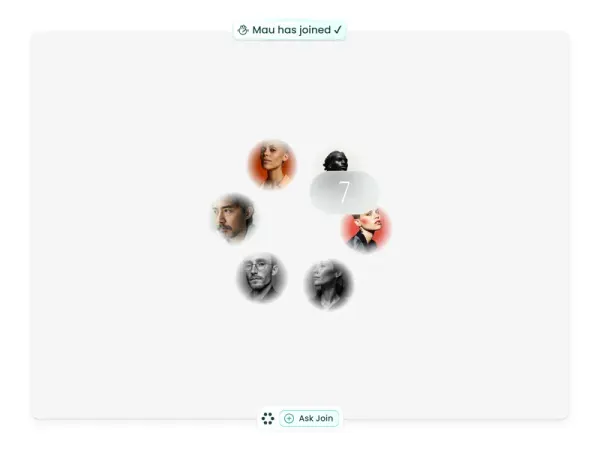Click the waving hand icon in notification
Screen dimensions: 600x450
click(x=243, y=30)
